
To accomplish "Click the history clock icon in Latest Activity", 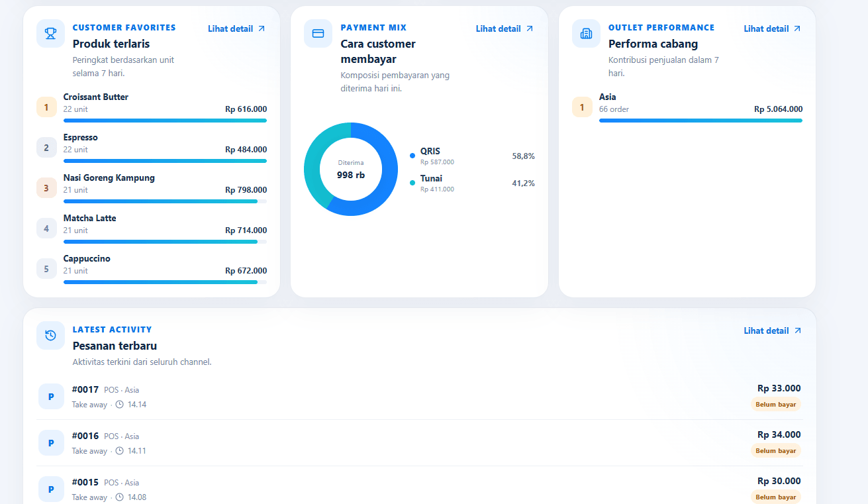I will (x=50, y=335).
